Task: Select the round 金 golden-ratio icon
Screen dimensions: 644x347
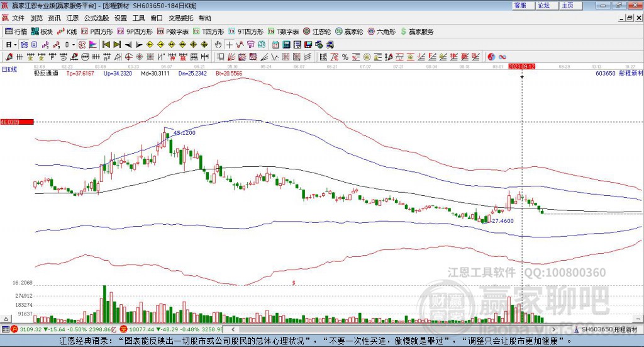Action: (x=367, y=57)
